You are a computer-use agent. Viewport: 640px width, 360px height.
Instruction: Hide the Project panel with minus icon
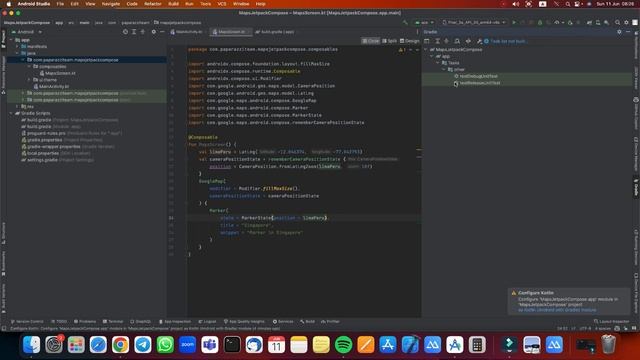[162, 32]
